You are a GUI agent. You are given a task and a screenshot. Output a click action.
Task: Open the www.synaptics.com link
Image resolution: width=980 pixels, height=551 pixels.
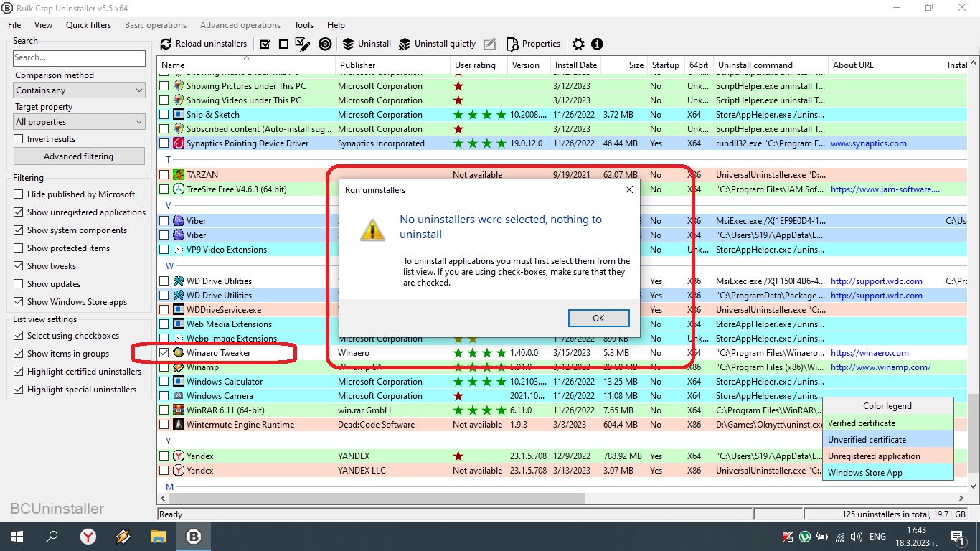(x=868, y=143)
